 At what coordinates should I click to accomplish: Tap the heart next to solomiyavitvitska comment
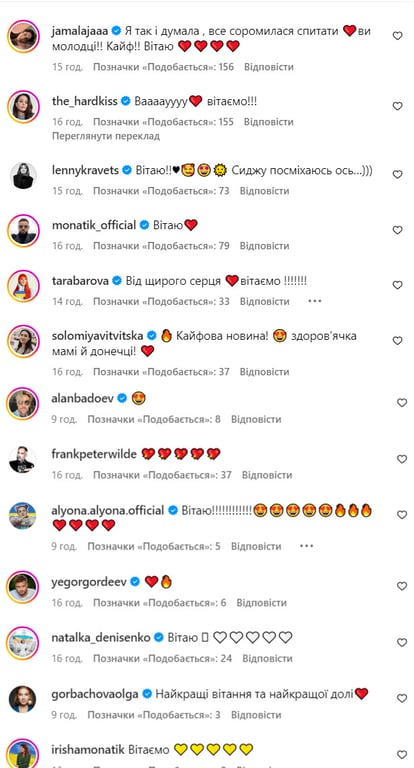(398, 340)
